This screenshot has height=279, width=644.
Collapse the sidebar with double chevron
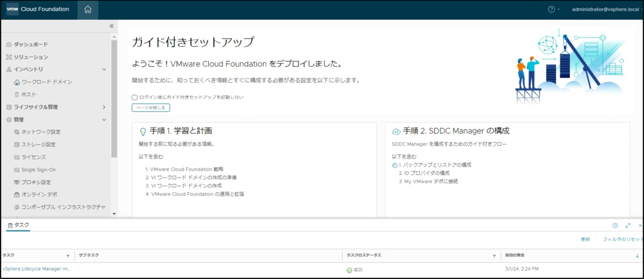click(x=111, y=26)
